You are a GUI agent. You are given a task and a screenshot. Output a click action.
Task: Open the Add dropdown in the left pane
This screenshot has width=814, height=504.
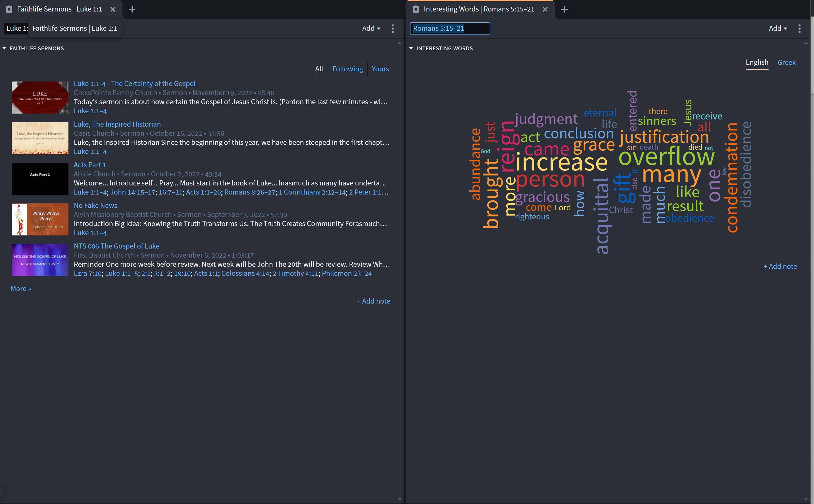pos(371,28)
